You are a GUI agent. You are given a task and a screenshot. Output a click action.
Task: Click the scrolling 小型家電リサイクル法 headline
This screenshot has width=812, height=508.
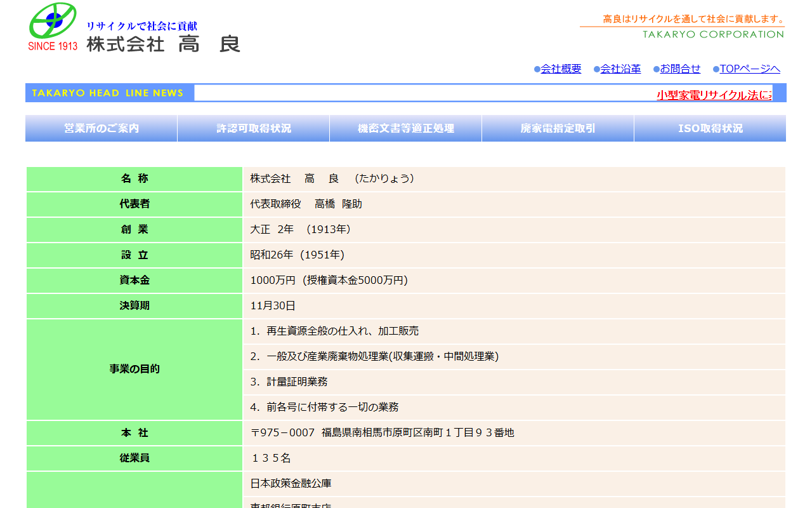tap(714, 95)
